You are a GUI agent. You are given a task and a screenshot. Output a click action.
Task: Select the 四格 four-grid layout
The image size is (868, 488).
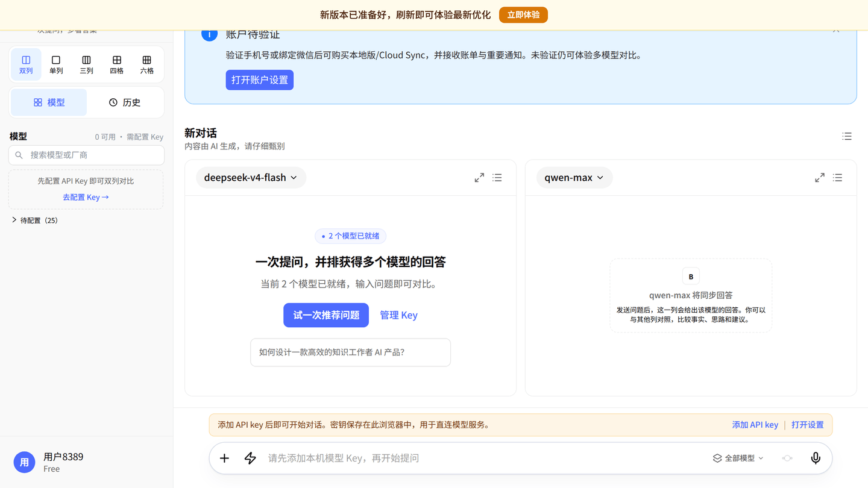pyautogui.click(x=117, y=64)
